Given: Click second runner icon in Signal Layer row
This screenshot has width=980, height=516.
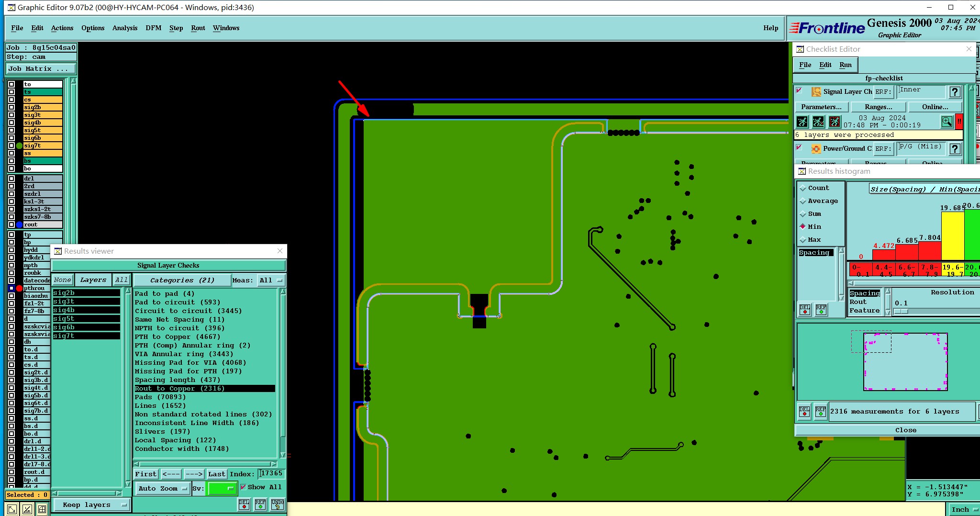Looking at the screenshot, I should (819, 122).
